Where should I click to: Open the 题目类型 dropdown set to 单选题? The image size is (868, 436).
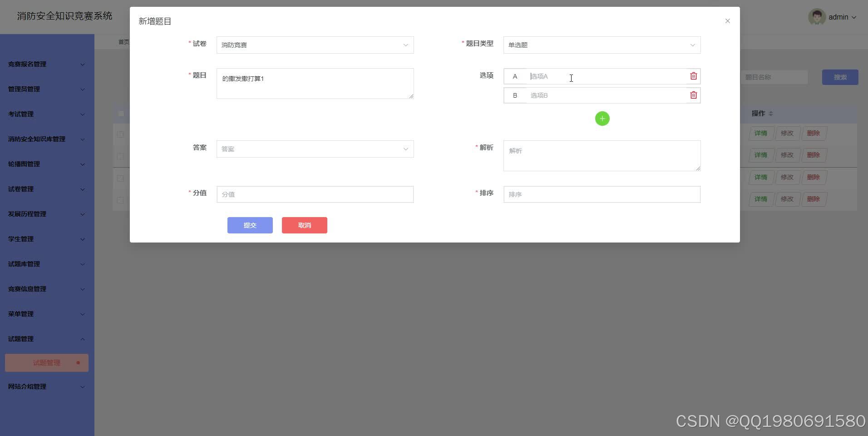pos(601,45)
